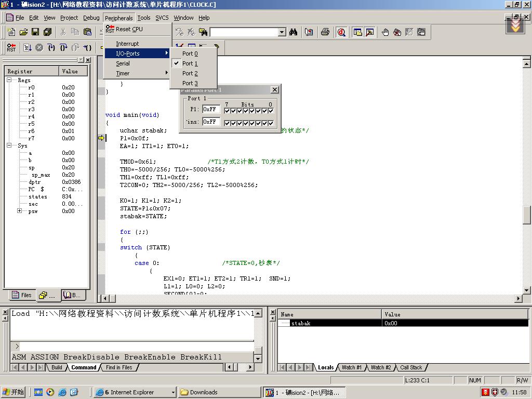The image size is (532, 399).
Task: Toggle the Project Window toolbar icon
Action: tap(357, 32)
